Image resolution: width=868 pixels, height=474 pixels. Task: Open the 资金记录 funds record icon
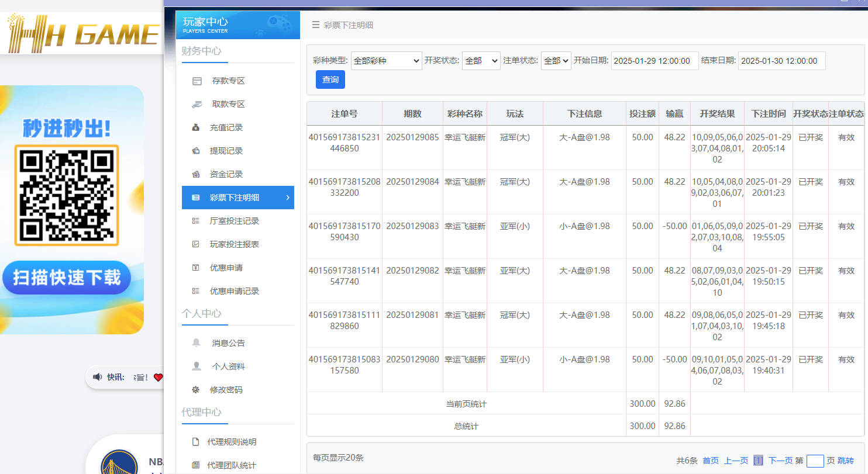196,174
